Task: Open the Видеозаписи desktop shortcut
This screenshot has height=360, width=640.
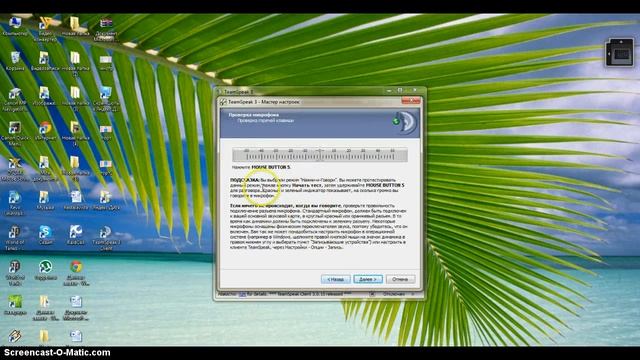Action: 45,62
